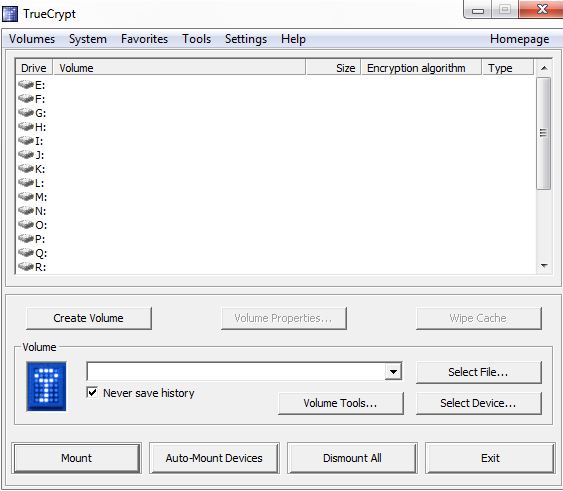Viewport: 563px width, 491px height.
Task: Open the Help menu
Action: point(293,39)
